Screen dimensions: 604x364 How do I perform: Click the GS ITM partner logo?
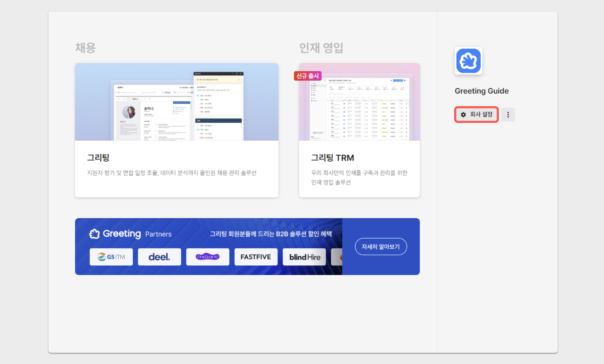coord(111,257)
